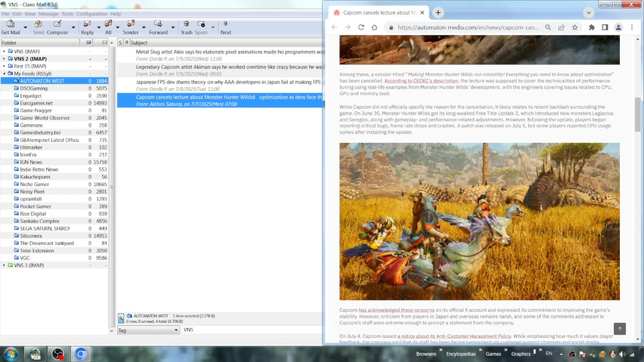This screenshot has width=644, height=362.
Task: Click the attachment column header icon
Action: [127, 43]
